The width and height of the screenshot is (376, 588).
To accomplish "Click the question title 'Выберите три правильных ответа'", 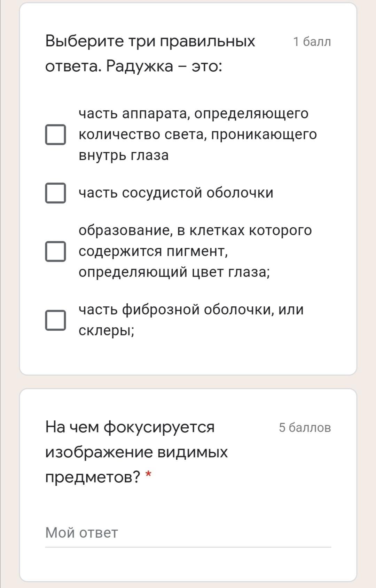I will tap(150, 41).
